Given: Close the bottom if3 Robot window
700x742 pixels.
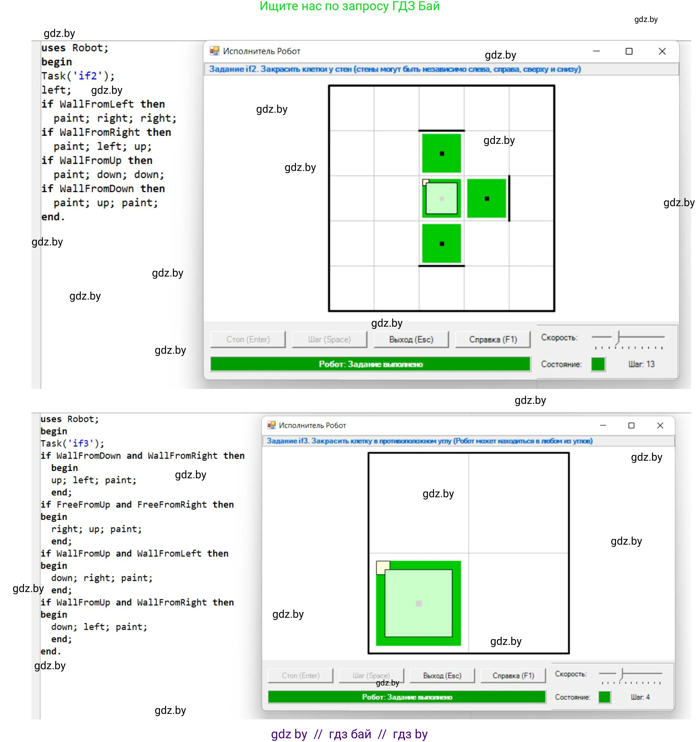Looking at the screenshot, I should 660,425.
